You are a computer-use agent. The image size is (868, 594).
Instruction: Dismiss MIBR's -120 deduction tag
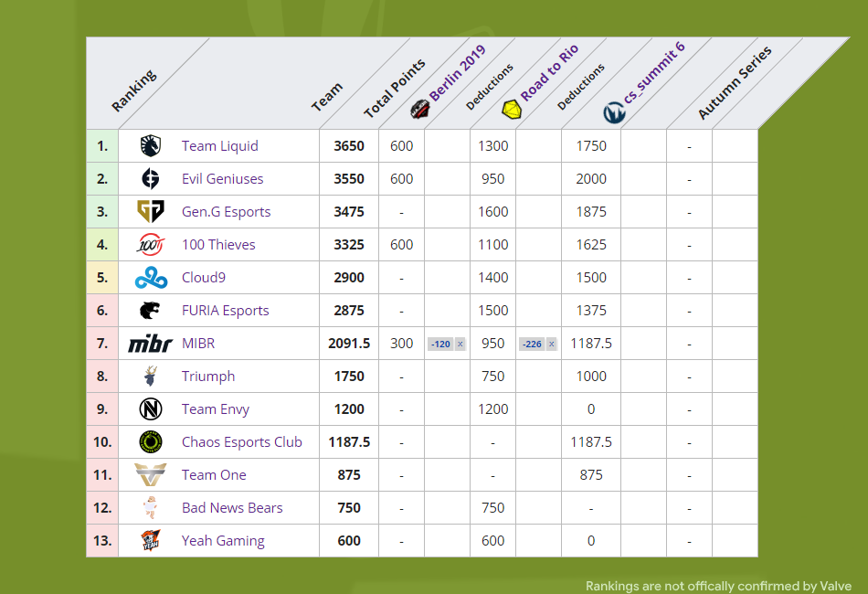tap(460, 344)
